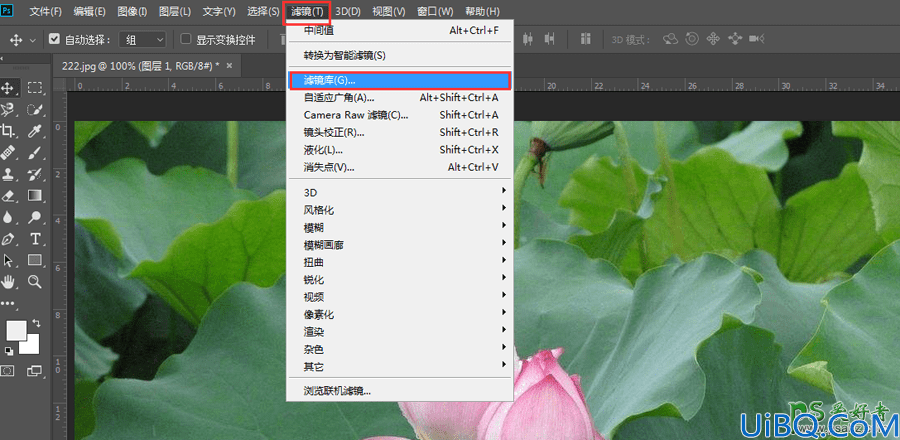Viewport: 900px width, 440px height.
Task: Open the Move tool preset picker arrow
Action: click(x=32, y=40)
